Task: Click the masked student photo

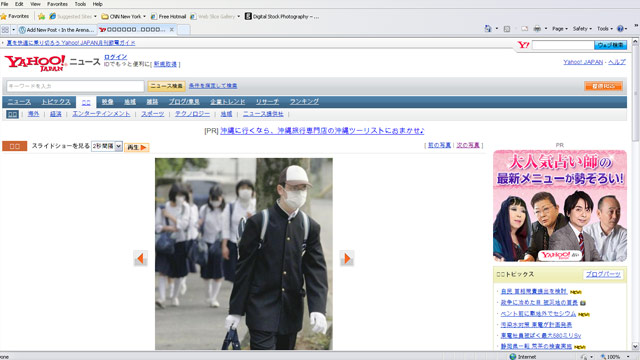Action: (244, 254)
